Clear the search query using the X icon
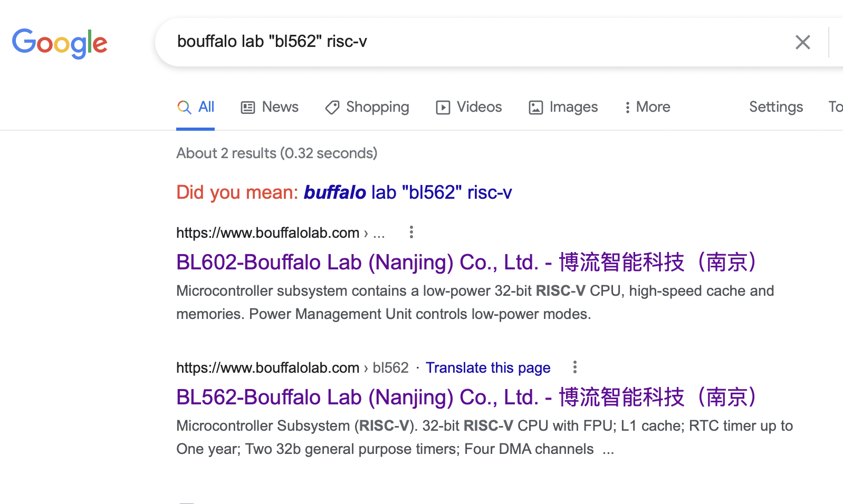 (x=802, y=42)
